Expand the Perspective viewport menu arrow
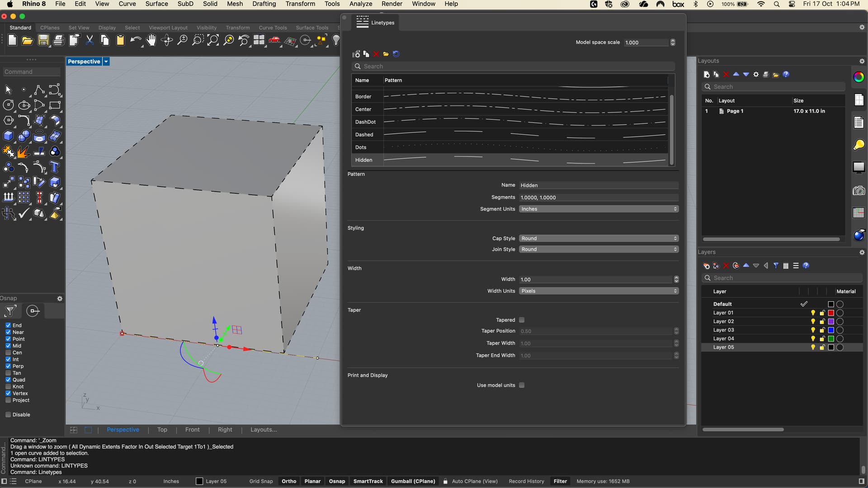Image resolution: width=868 pixels, height=488 pixels. (x=106, y=61)
